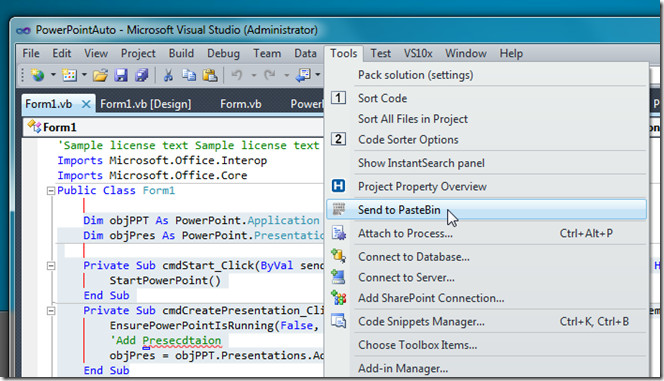This screenshot has height=381, width=664.
Task: Click the Code Snippets Manager icon
Action: coord(338,321)
